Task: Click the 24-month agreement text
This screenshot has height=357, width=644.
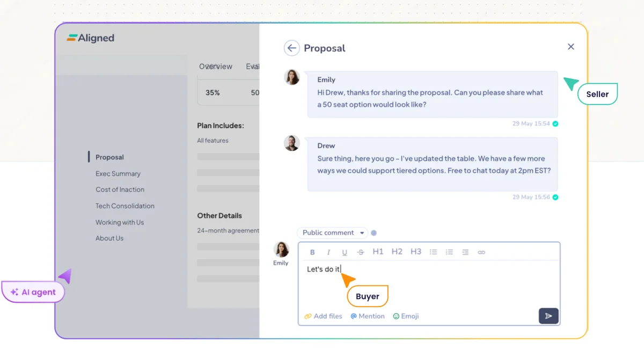Action: click(228, 230)
